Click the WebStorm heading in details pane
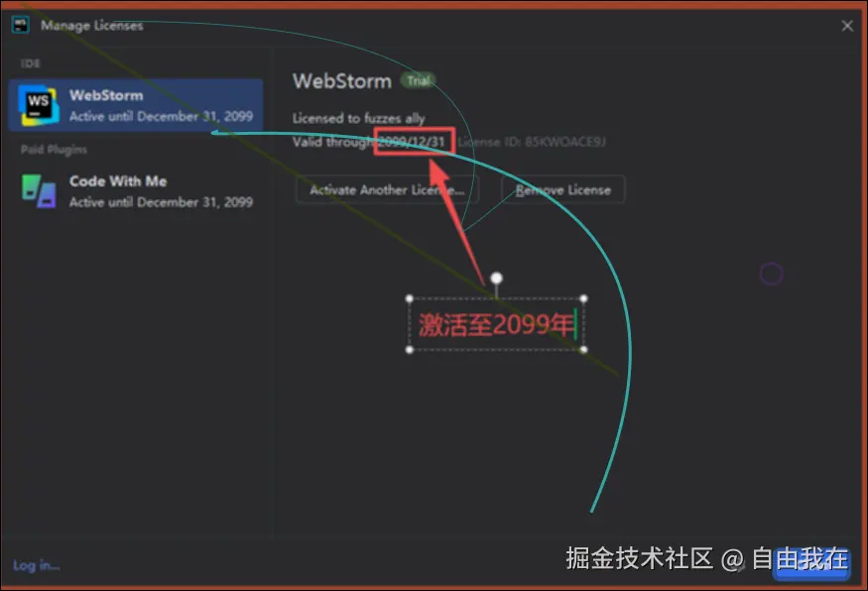 342,81
